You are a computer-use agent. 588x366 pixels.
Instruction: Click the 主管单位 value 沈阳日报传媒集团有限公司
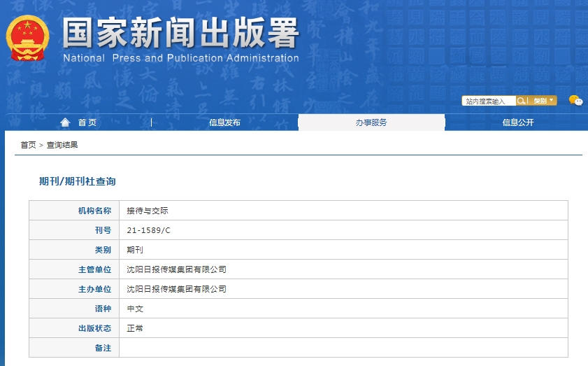click(x=176, y=269)
